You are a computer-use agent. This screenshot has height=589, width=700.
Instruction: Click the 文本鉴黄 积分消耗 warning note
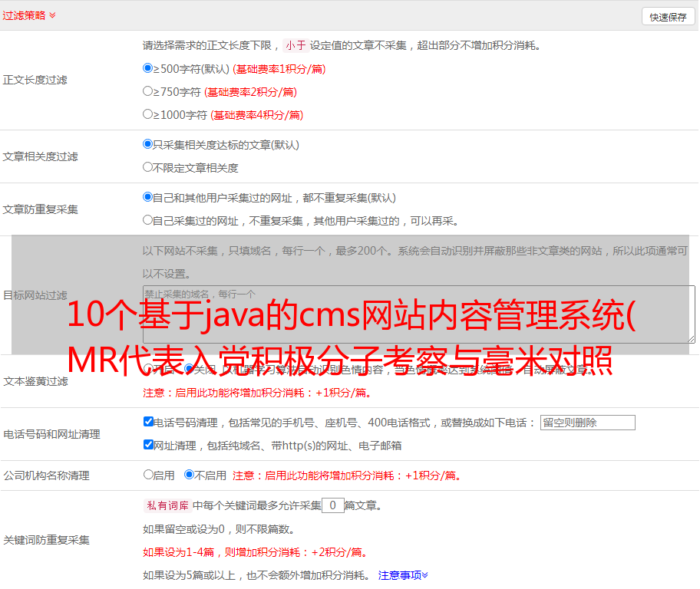(258, 393)
